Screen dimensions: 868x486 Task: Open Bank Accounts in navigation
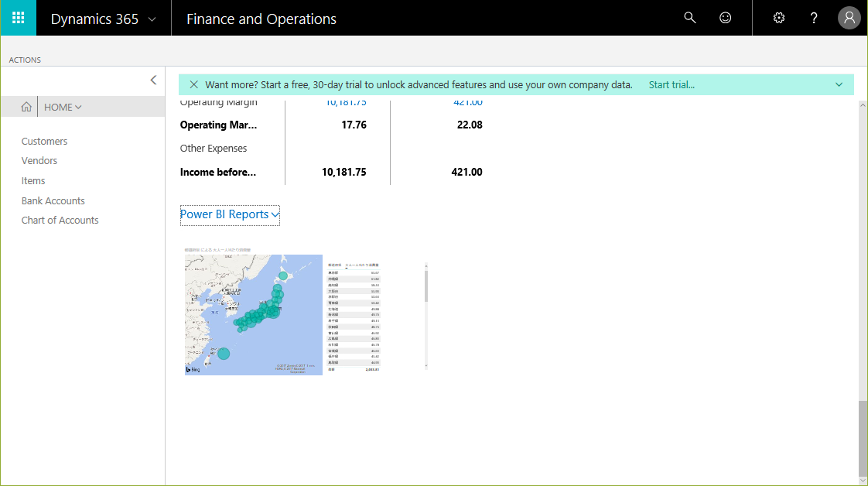[x=53, y=200]
